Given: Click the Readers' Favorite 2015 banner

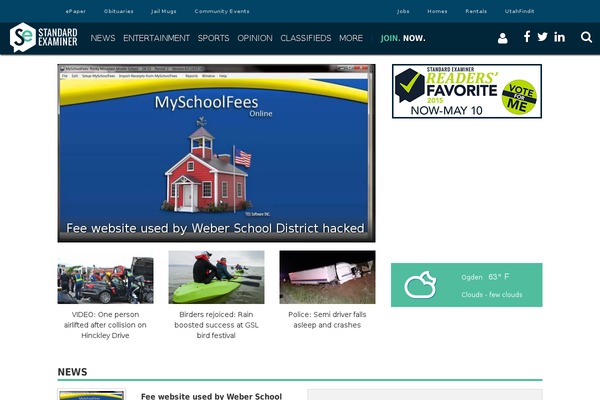Looking at the screenshot, I should 467,91.
